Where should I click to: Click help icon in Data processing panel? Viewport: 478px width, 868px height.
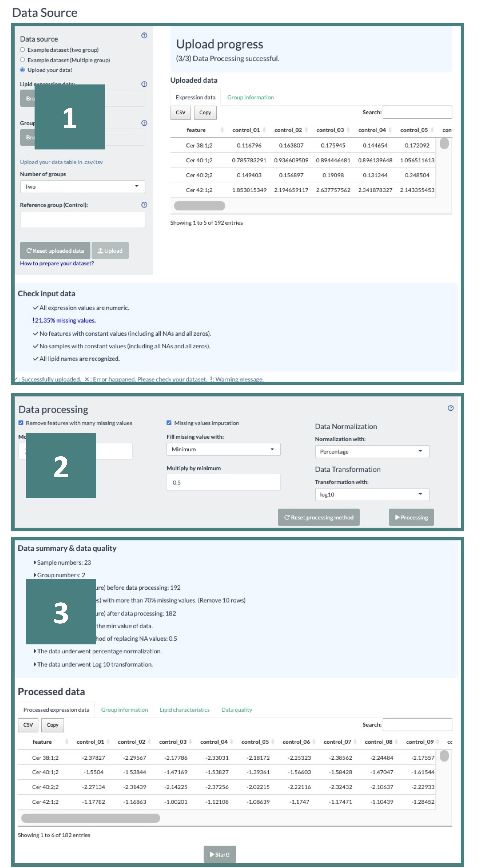[x=450, y=408]
